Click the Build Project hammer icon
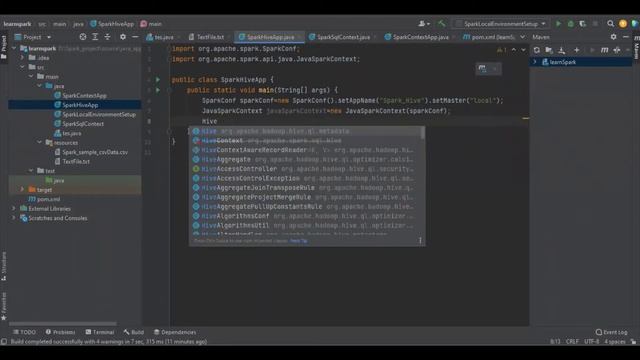 442,24
